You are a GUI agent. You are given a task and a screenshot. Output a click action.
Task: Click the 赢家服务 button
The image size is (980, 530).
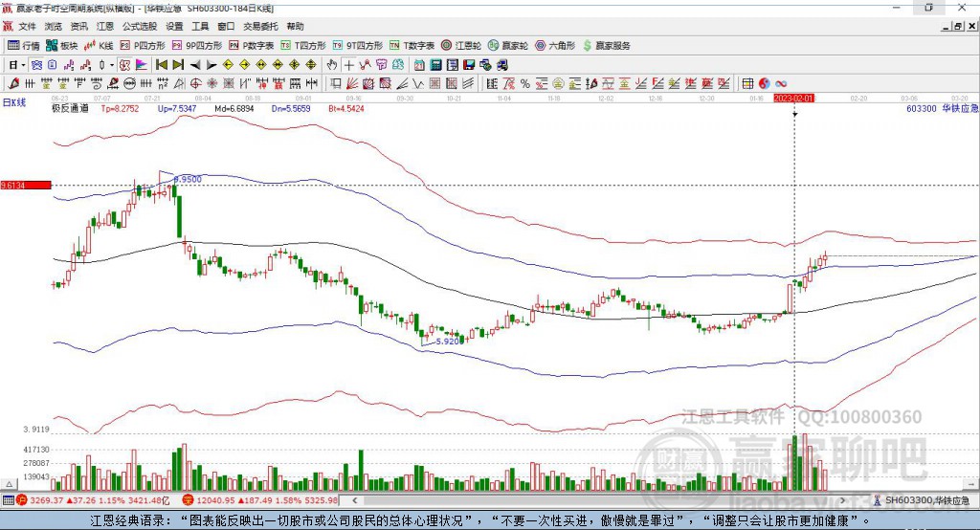(606, 46)
